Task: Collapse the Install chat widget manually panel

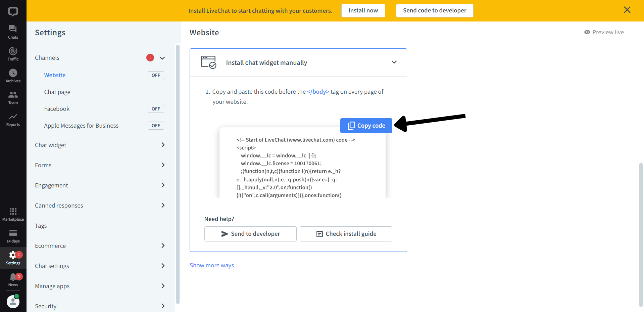Action: [x=394, y=62]
